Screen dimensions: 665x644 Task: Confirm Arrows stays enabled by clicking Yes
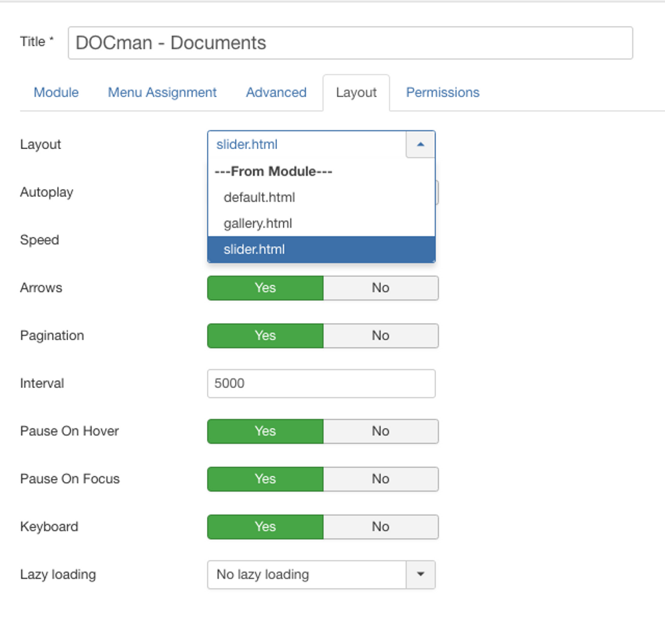coord(265,287)
